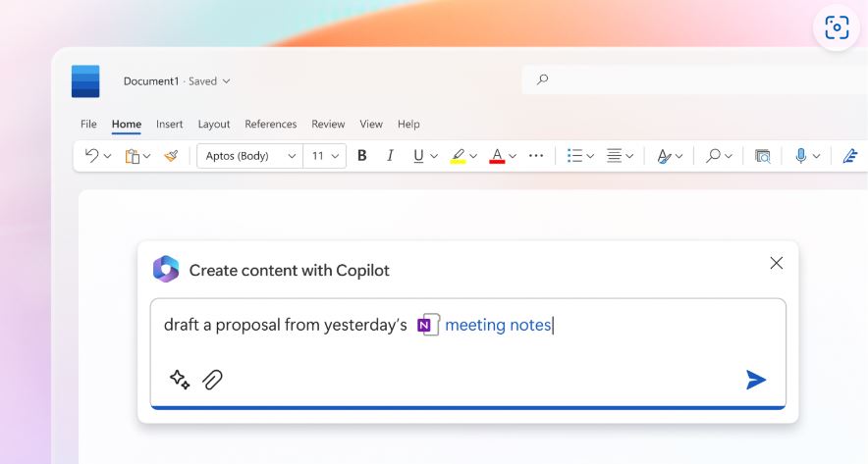
Task: Expand the bullet list options dropdown
Action: click(590, 156)
